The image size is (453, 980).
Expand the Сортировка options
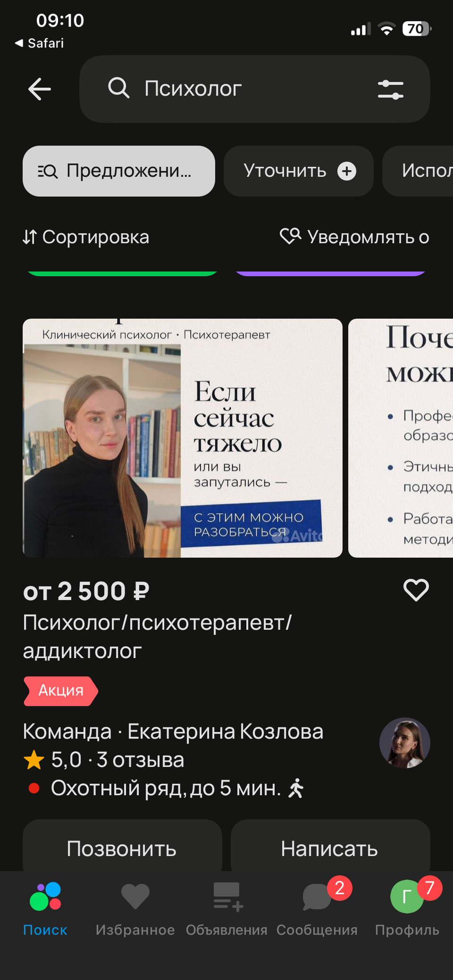coord(86,237)
